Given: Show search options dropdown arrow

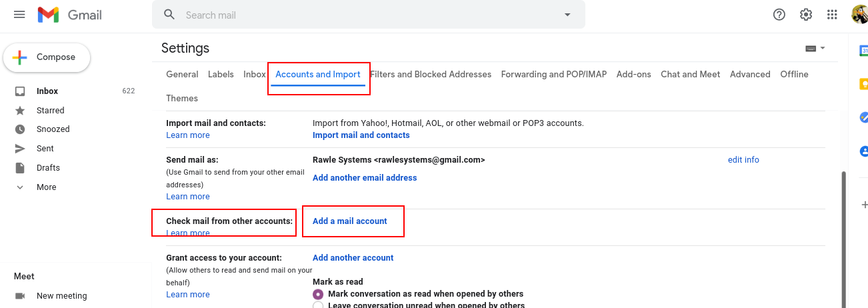Looking at the screenshot, I should tap(567, 15).
